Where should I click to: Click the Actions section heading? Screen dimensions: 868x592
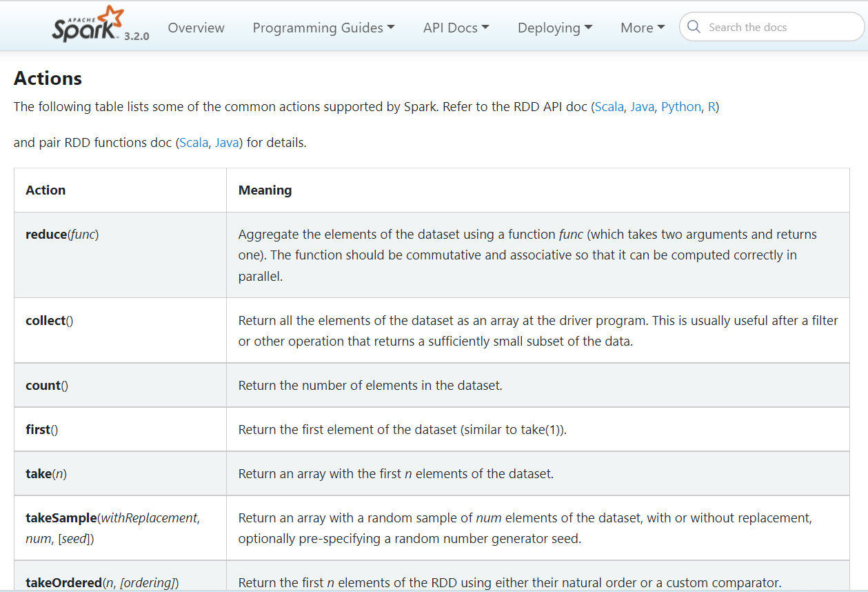coord(48,79)
